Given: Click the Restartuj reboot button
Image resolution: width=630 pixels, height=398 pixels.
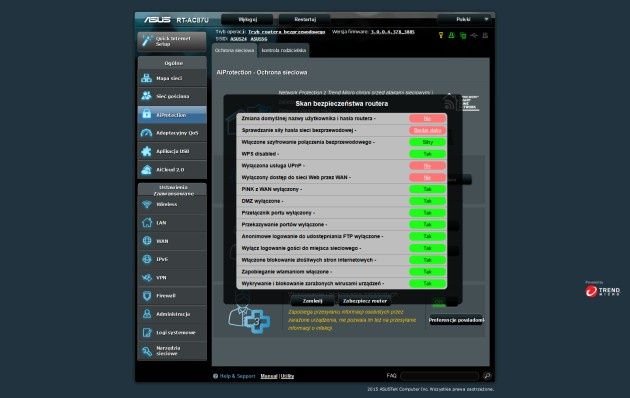Looking at the screenshot, I should [x=305, y=19].
